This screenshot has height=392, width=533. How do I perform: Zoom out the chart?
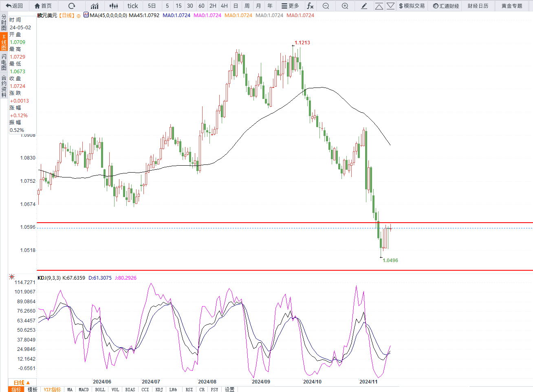coord(326,6)
